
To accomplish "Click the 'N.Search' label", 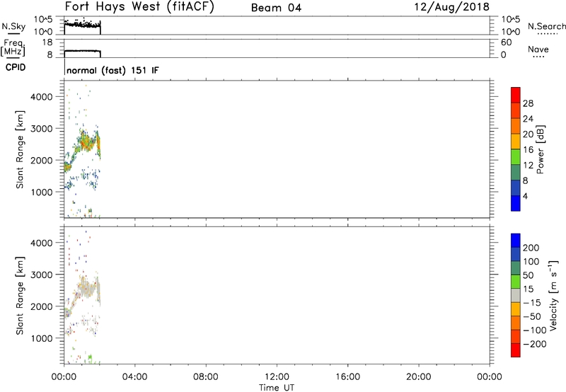I will 546,26.
